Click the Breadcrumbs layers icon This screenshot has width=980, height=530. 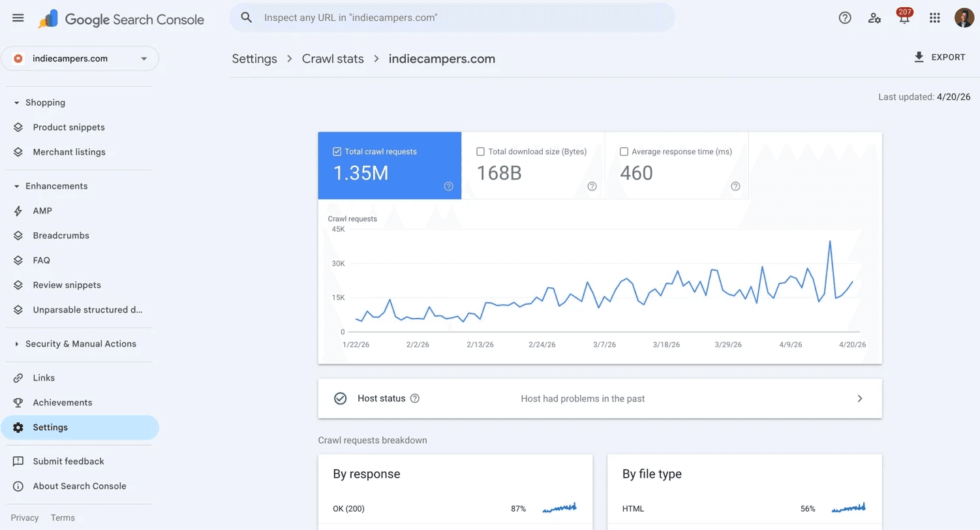click(x=18, y=236)
